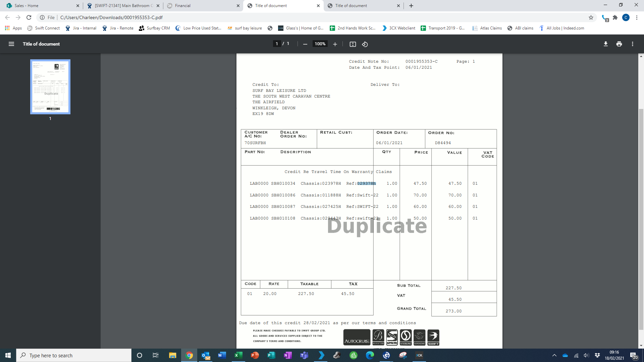644x362 pixels.
Task: Print the PDF document
Action: tap(619, 44)
